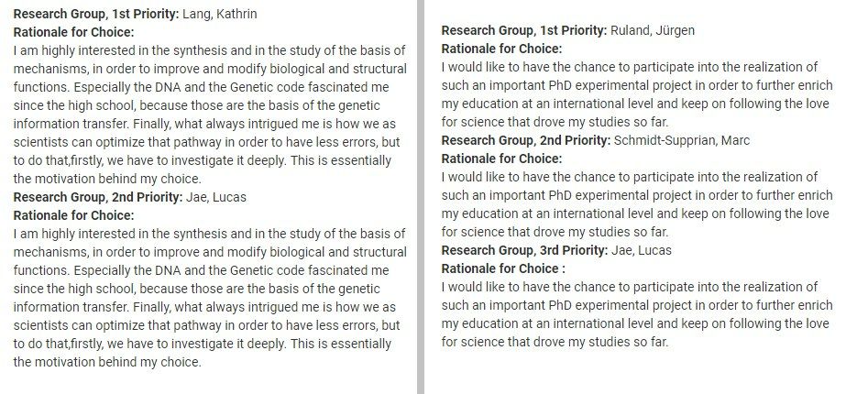Click Jae, Lucas under 3rd Priority

[642, 250]
